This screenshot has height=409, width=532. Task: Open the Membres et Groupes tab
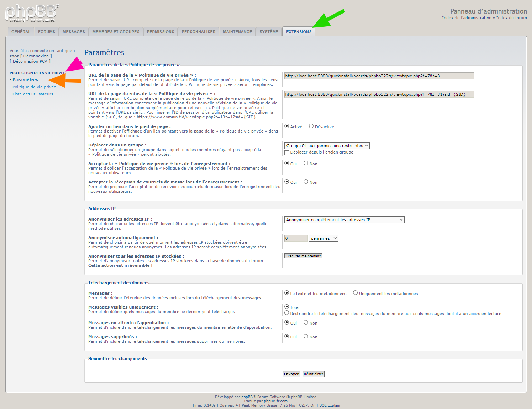(116, 32)
